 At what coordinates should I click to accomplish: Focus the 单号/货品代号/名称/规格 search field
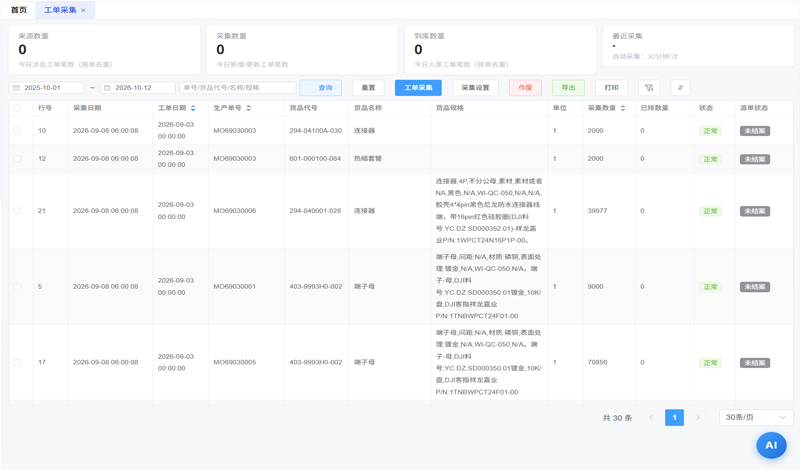tap(238, 88)
